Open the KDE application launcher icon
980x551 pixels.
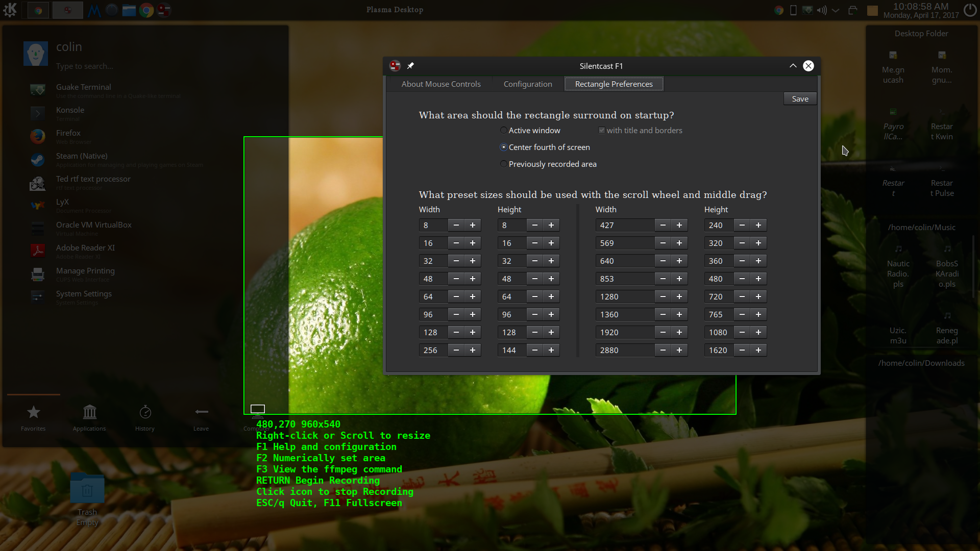pos(10,10)
